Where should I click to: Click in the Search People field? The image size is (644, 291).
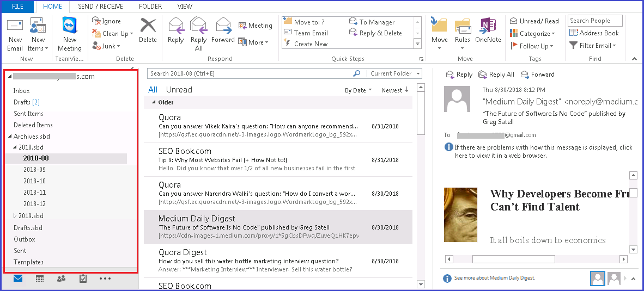[595, 21]
